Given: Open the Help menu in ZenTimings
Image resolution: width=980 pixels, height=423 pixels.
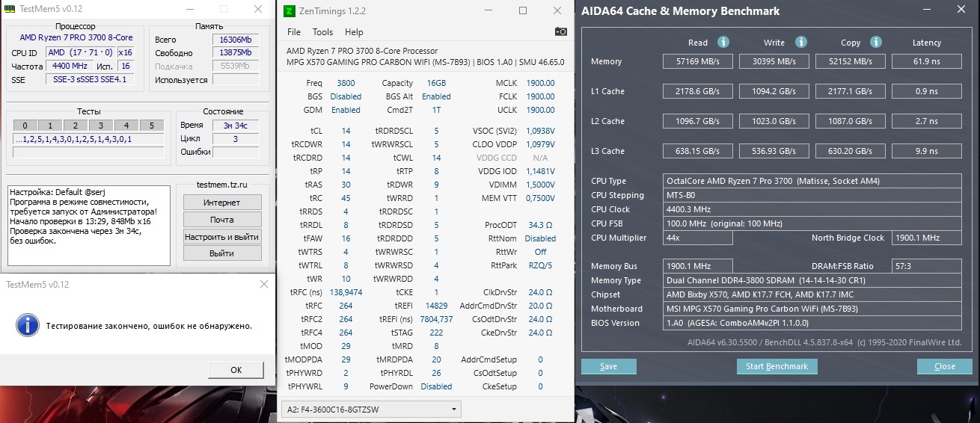Looking at the screenshot, I should (354, 32).
